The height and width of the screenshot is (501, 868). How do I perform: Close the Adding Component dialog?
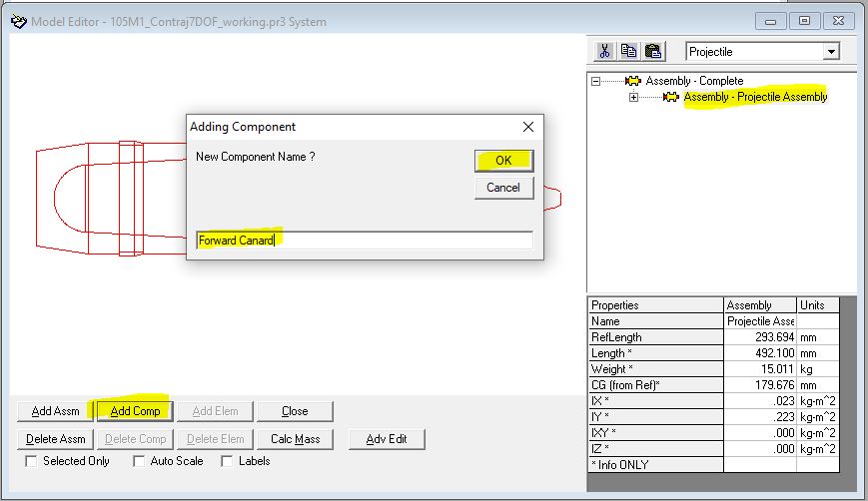pos(528,127)
